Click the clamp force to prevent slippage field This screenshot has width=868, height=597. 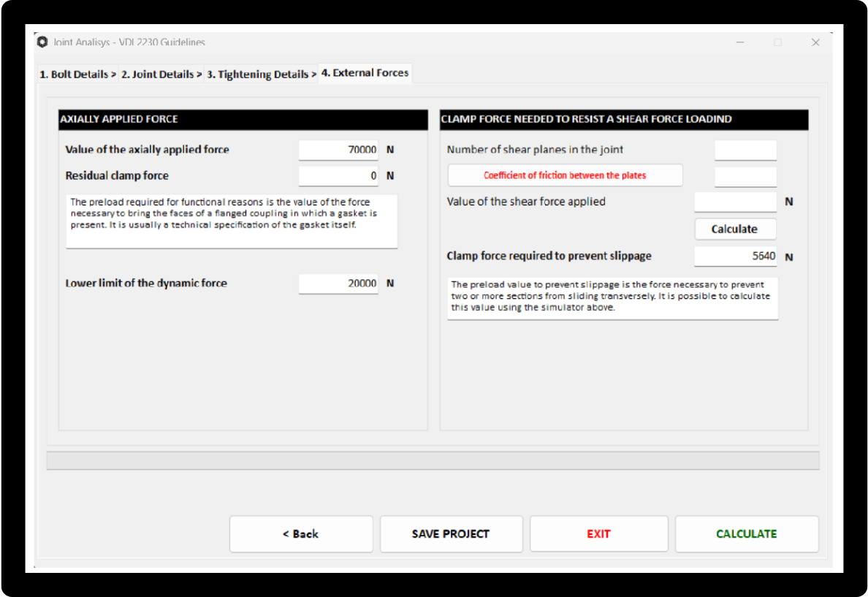pos(735,256)
